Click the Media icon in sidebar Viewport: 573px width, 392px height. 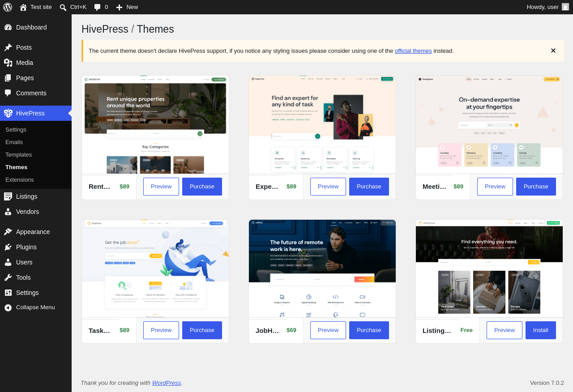[8, 63]
